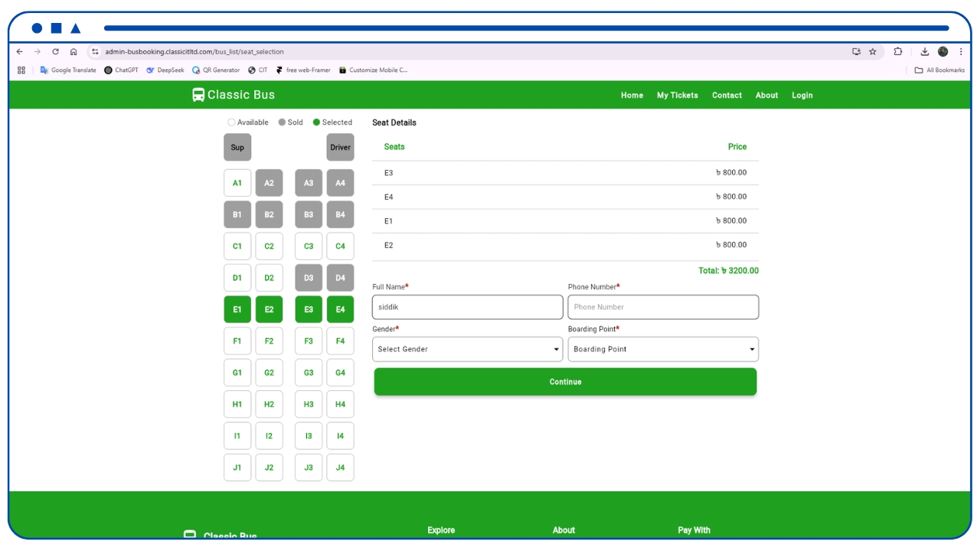Go to the browser home page icon
This screenshot has height=551, width=980.
tap(73, 52)
